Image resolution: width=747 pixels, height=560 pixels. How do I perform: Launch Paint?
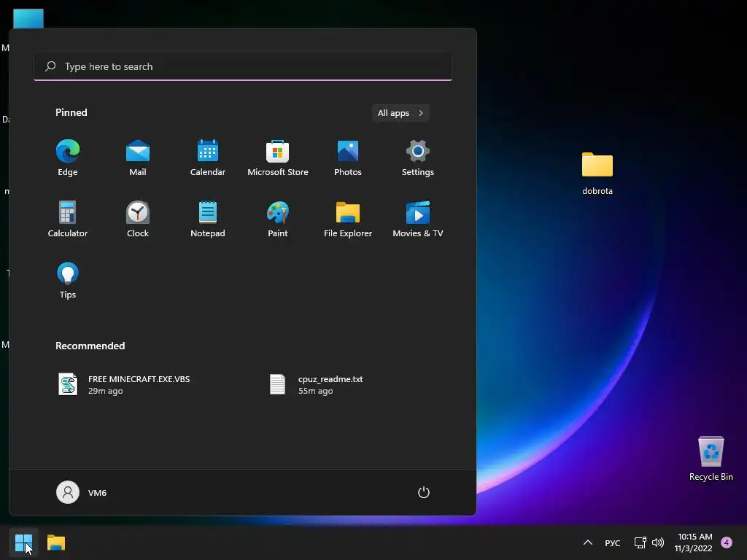[278, 219]
